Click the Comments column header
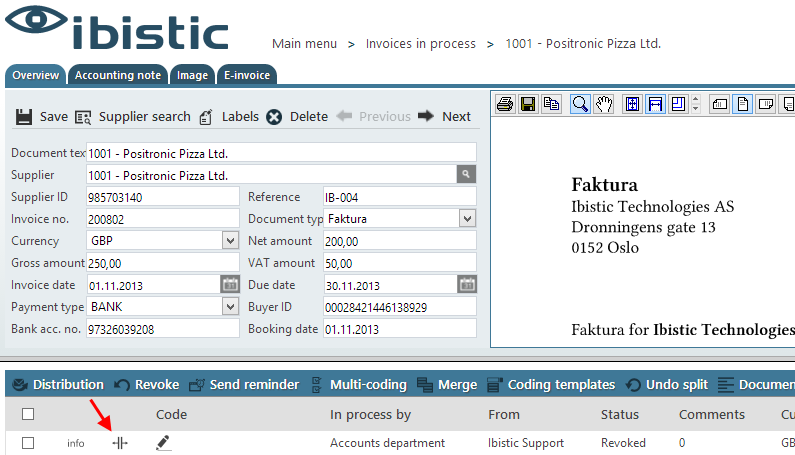This screenshot has width=795, height=455. click(x=712, y=414)
